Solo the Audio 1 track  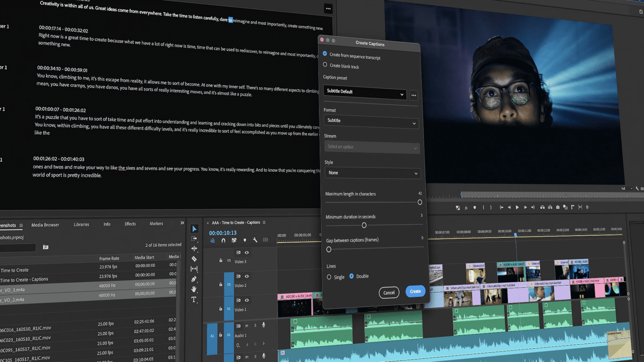click(x=255, y=325)
